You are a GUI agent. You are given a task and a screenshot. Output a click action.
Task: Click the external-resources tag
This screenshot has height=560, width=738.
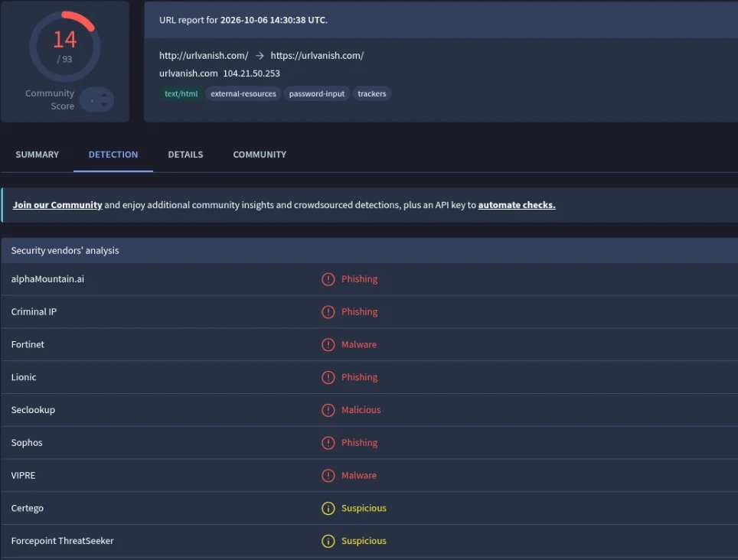click(243, 93)
